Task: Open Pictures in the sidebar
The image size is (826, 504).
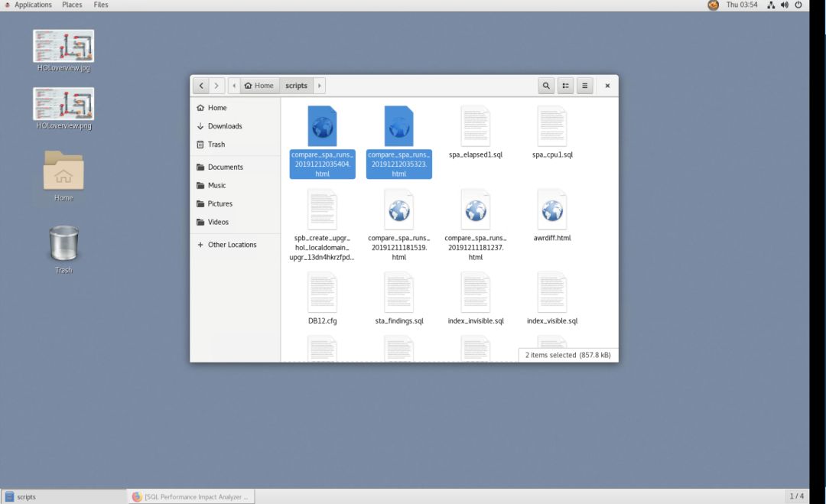Action: tap(235, 203)
